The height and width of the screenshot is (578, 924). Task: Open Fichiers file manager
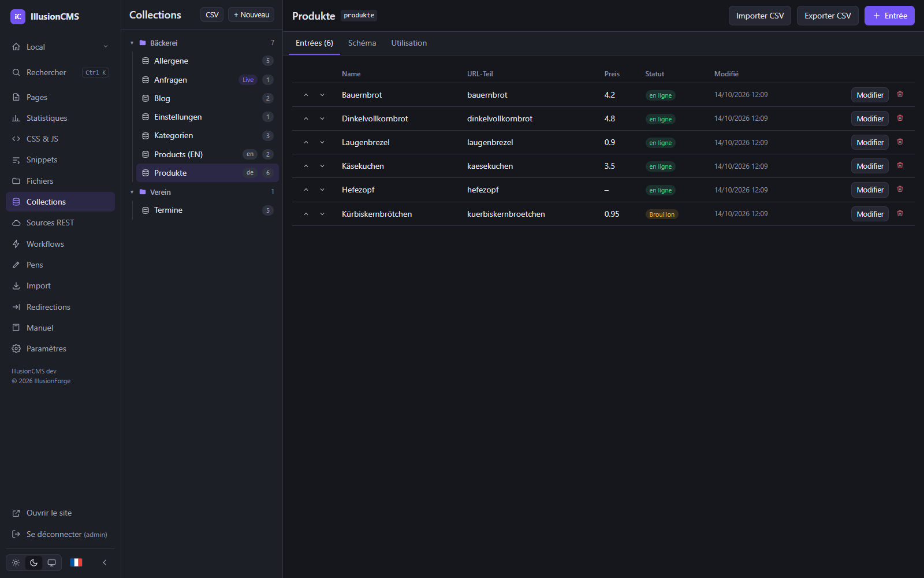pyautogui.click(x=60, y=181)
